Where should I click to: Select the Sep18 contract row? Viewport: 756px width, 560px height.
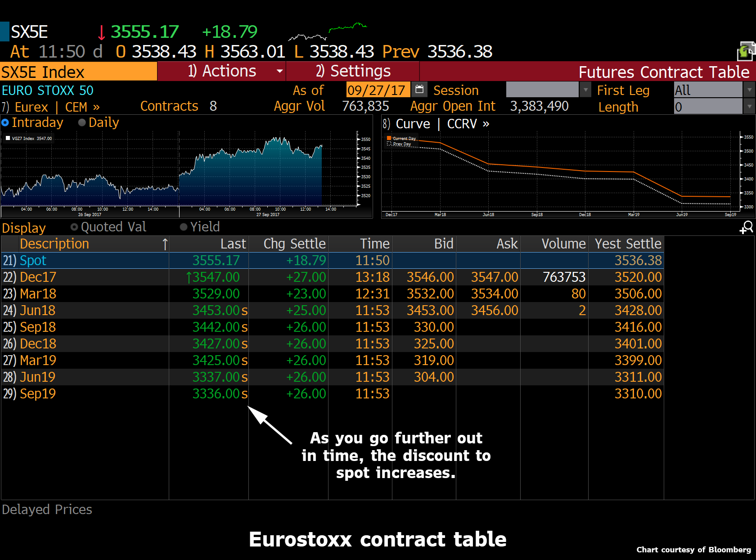point(332,327)
